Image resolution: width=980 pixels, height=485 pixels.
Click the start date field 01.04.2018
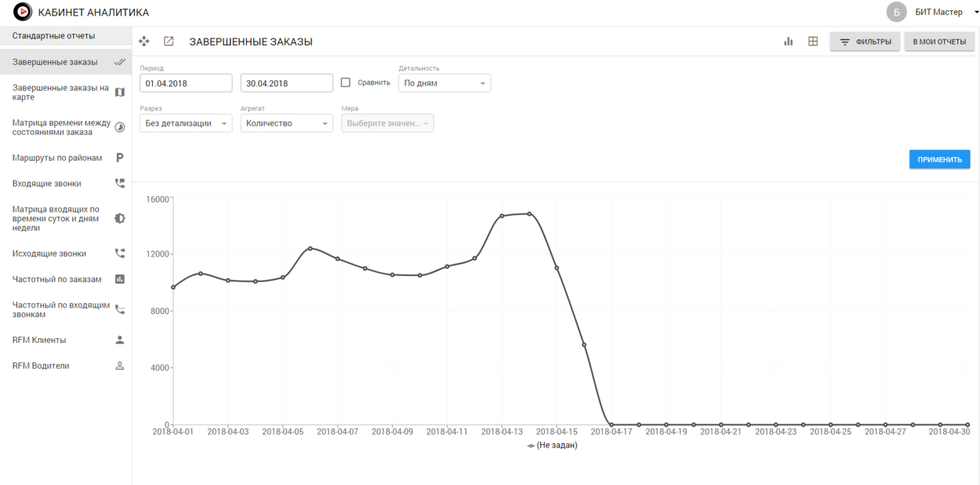pyautogui.click(x=186, y=83)
